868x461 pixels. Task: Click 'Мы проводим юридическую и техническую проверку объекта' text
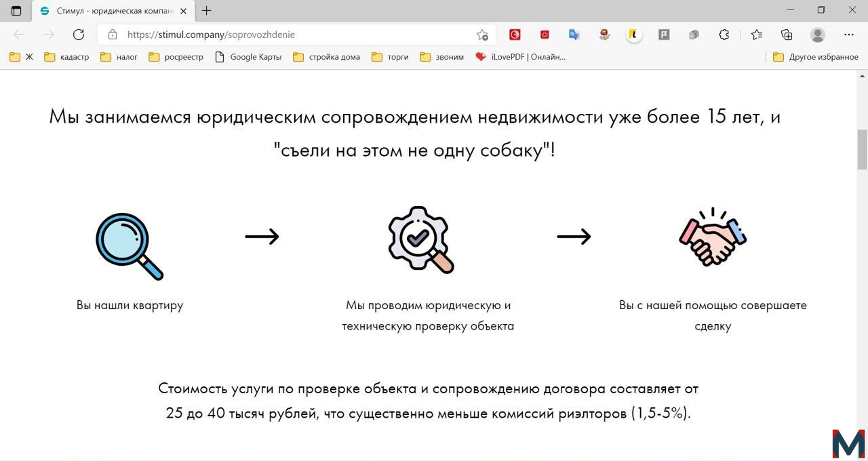pos(428,316)
